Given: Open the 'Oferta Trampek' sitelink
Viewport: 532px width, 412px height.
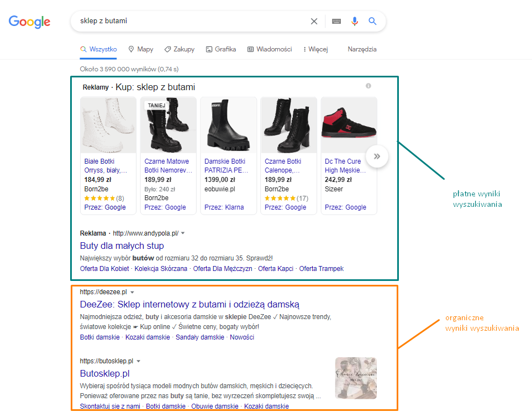Looking at the screenshot, I should pyautogui.click(x=322, y=269).
